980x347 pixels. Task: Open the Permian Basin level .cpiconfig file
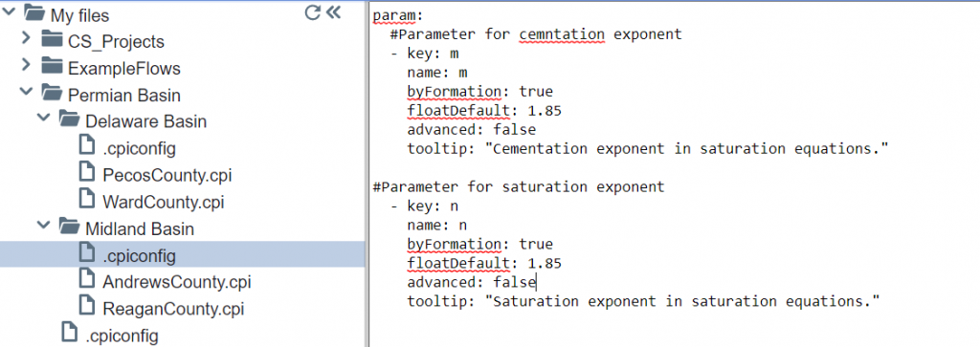(x=122, y=336)
